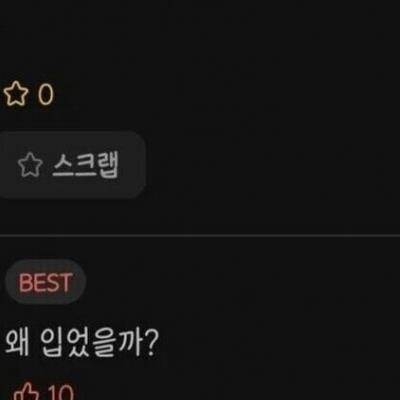This screenshot has height=400, width=400.
Task: Click the blank area right of the BEST comment
Action: tap(277, 343)
